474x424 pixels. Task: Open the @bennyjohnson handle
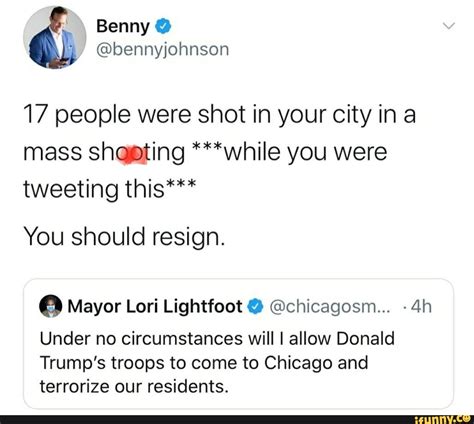[x=162, y=50]
